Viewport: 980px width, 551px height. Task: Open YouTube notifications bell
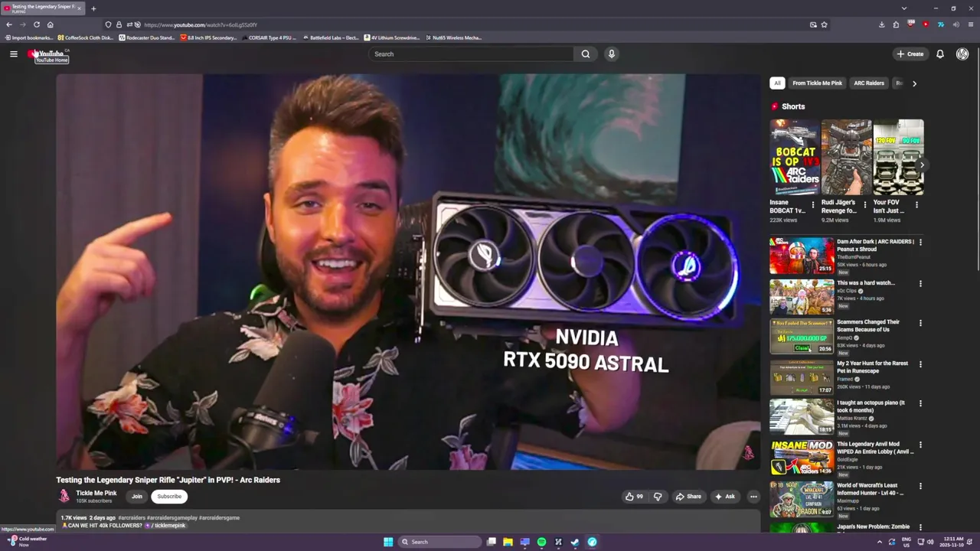(939, 54)
